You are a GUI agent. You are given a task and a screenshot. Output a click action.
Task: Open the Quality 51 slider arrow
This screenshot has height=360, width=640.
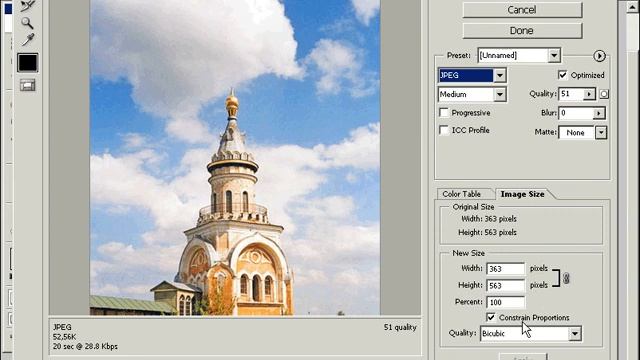click(589, 94)
